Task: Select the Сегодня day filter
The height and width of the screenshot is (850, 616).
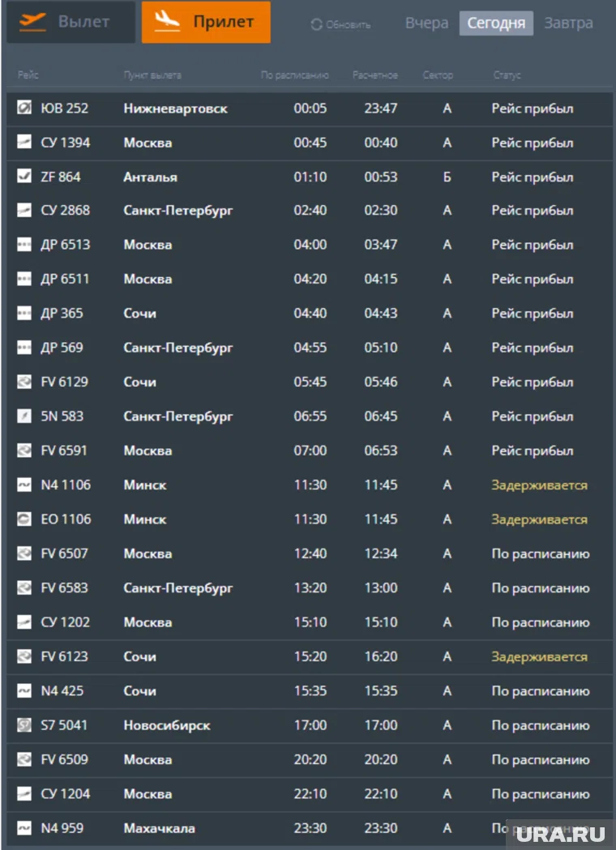Action: click(x=496, y=23)
